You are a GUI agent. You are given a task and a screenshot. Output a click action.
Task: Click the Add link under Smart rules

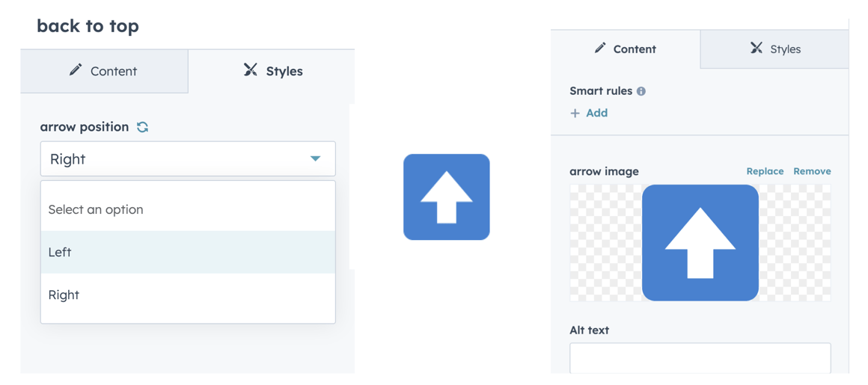point(596,113)
